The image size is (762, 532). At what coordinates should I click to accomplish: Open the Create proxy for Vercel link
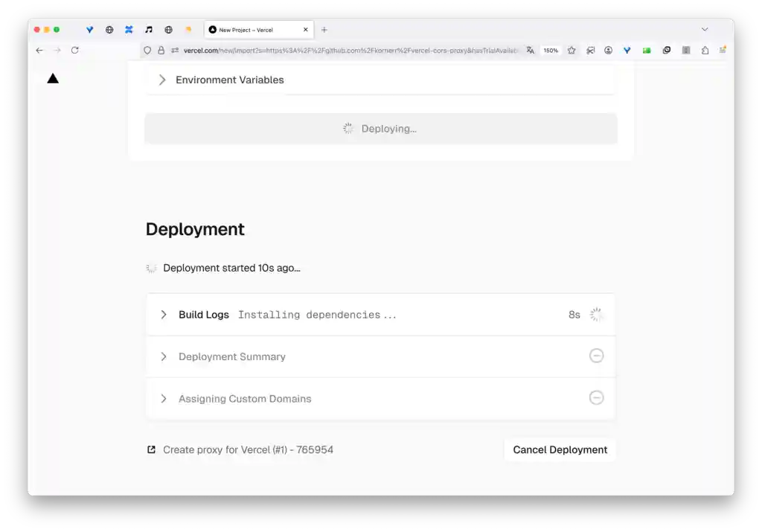[x=248, y=450]
